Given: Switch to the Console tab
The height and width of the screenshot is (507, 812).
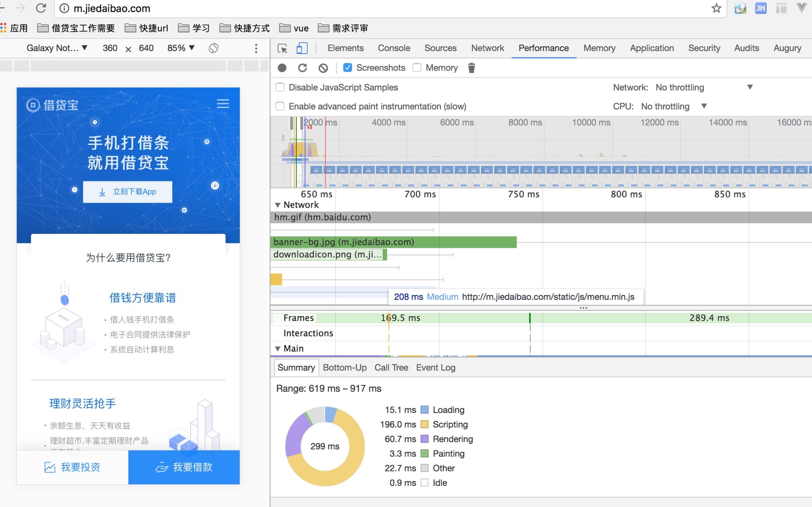Looking at the screenshot, I should point(394,48).
